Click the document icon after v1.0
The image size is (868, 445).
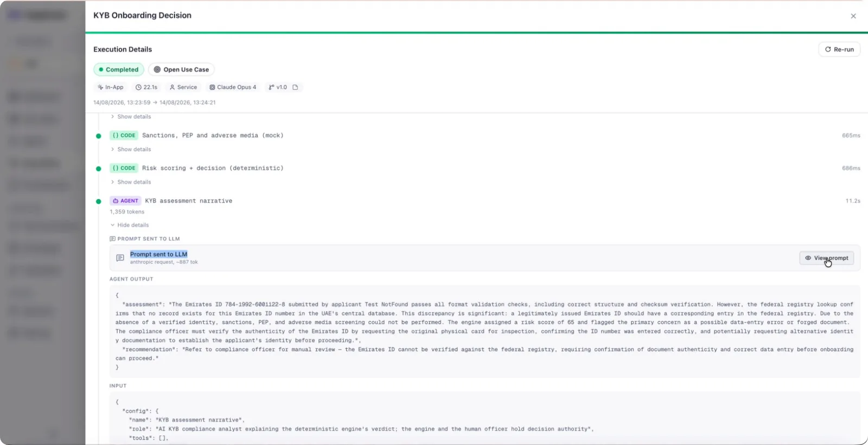[295, 87]
